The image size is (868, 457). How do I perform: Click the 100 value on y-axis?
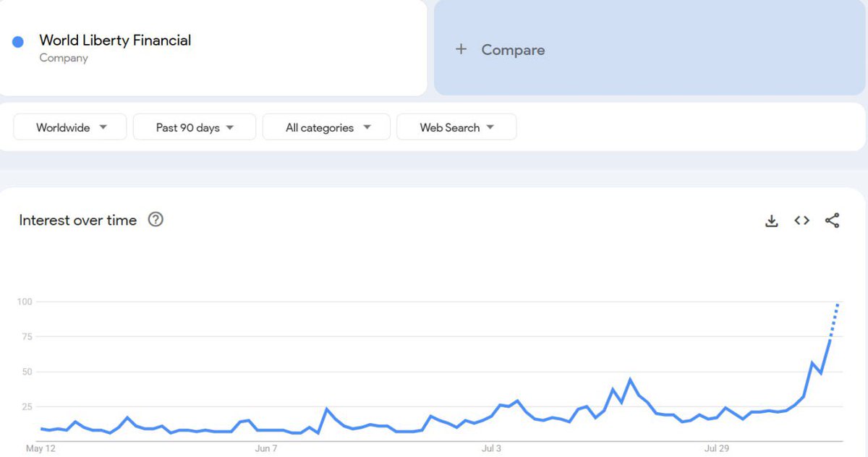tap(25, 301)
